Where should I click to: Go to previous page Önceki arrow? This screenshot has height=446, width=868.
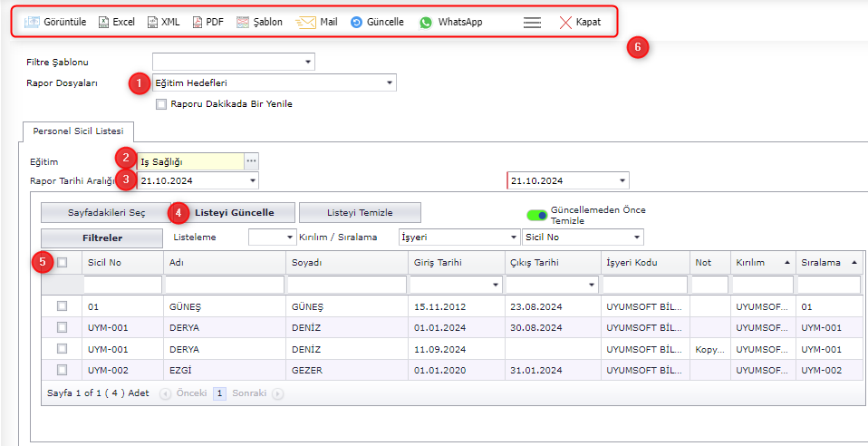coord(165,393)
